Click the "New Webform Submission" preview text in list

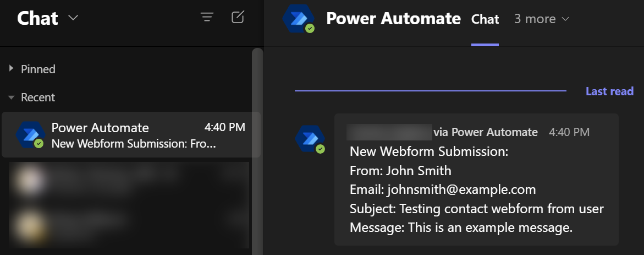134,144
